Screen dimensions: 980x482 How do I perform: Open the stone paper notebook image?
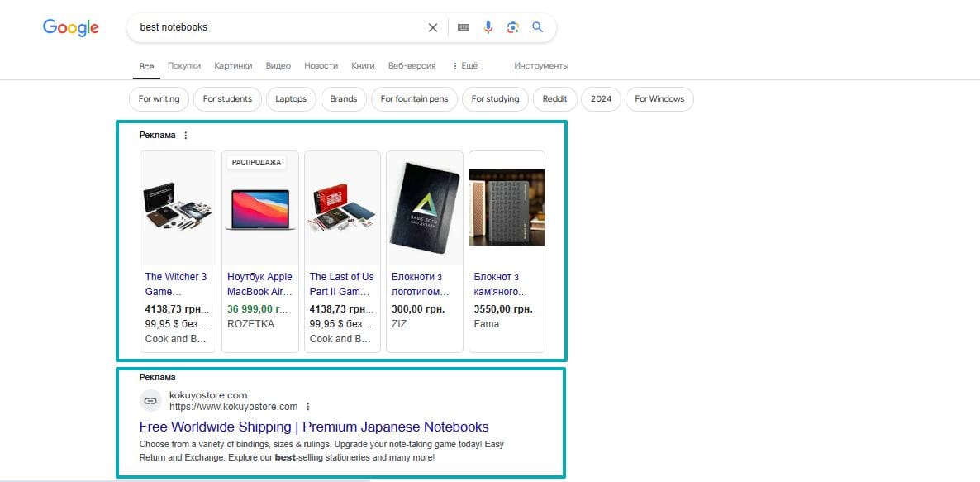click(507, 208)
